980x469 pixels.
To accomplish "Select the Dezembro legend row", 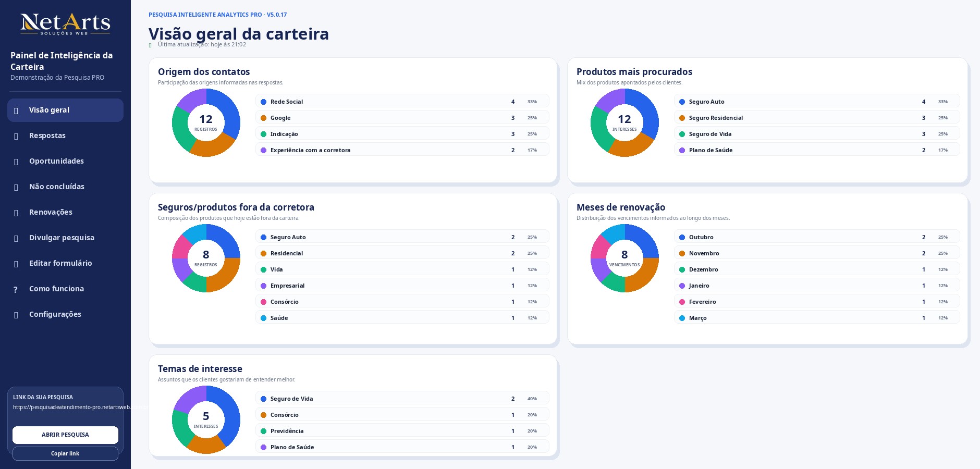I will click(x=817, y=269).
